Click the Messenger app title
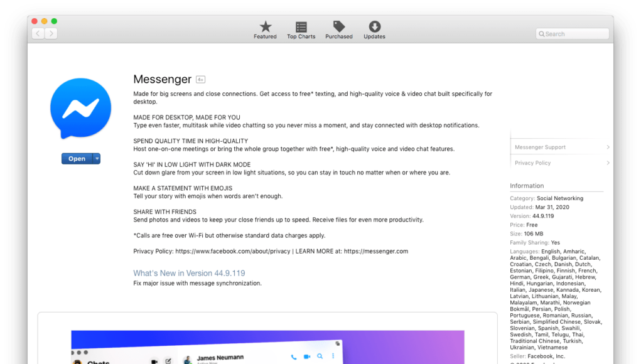The height and width of the screenshot is (364, 641). pyautogui.click(x=163, y=79)
